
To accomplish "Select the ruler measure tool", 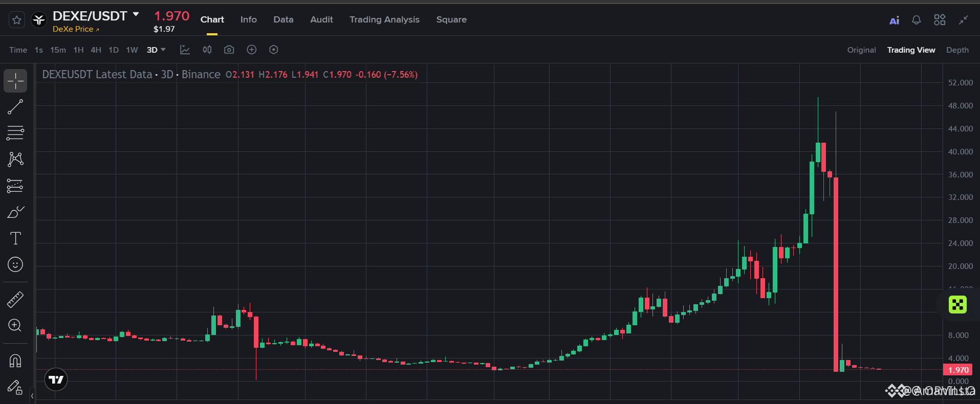I will (x=15, y=300).
